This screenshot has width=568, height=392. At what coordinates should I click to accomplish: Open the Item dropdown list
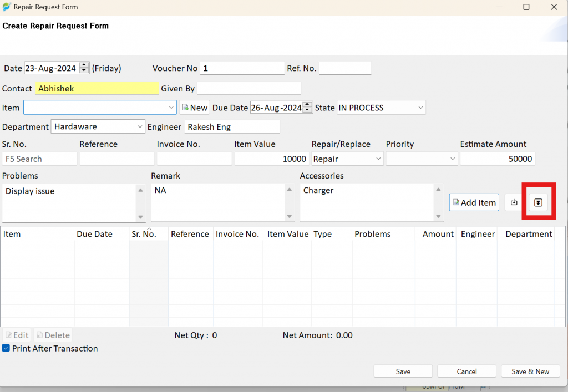[x=171, y=108]
